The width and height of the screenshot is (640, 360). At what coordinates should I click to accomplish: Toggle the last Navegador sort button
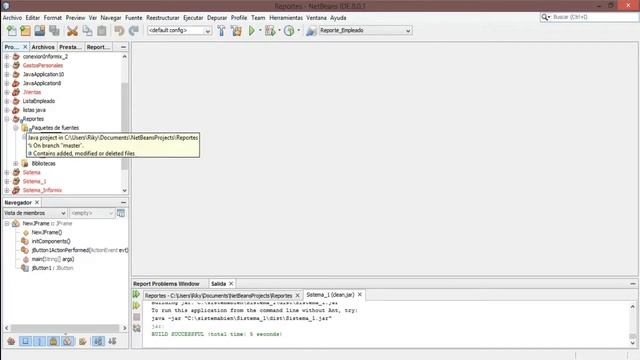[113, 341]
